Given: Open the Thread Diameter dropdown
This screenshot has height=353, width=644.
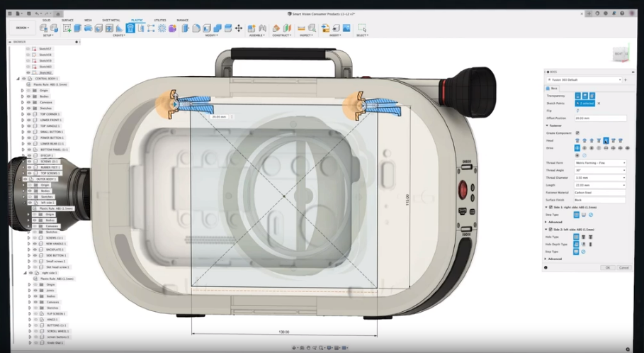Looking at the screenshot, I should pos(599,177).
